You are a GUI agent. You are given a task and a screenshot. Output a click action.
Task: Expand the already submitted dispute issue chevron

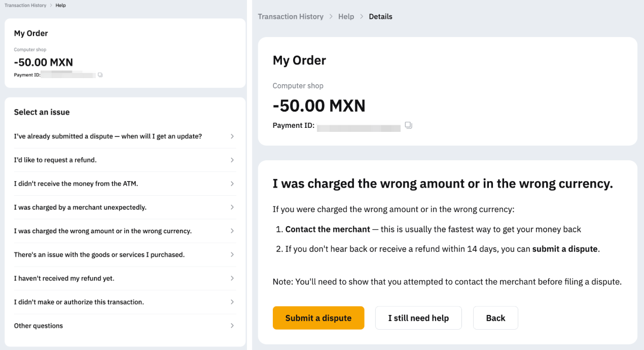(x=232, y=136)
